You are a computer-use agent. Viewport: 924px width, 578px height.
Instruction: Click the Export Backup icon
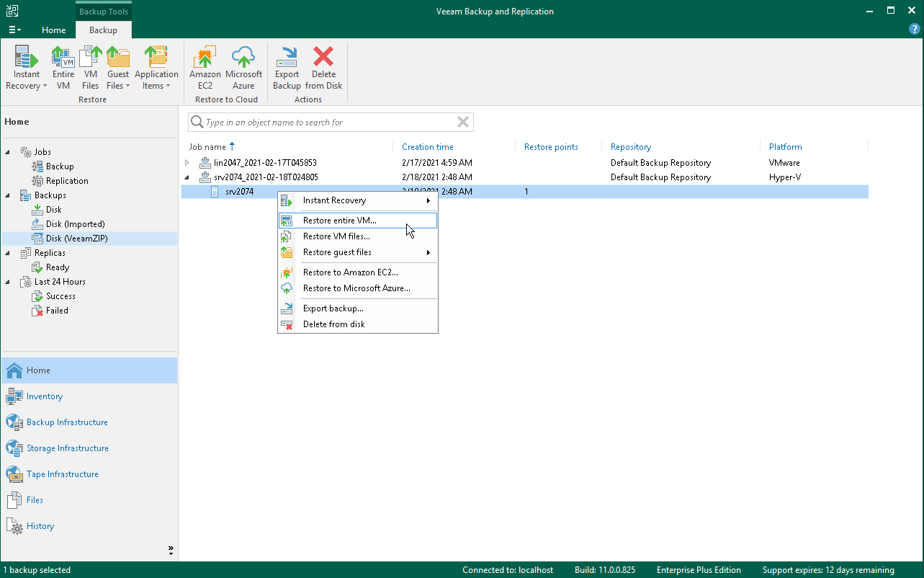click(x=287, y=66)
